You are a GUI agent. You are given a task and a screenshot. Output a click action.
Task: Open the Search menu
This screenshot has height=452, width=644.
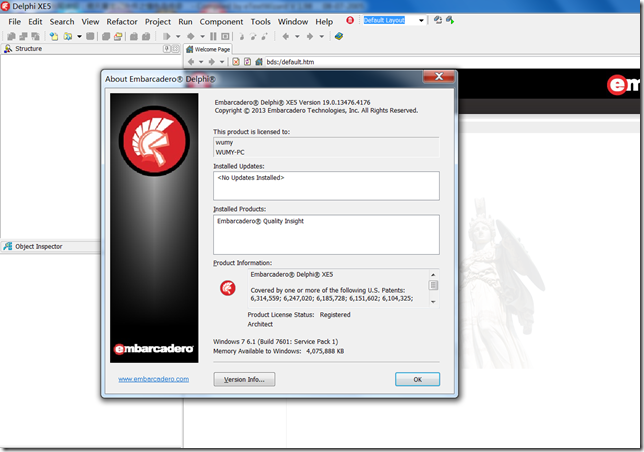point(62,22)
